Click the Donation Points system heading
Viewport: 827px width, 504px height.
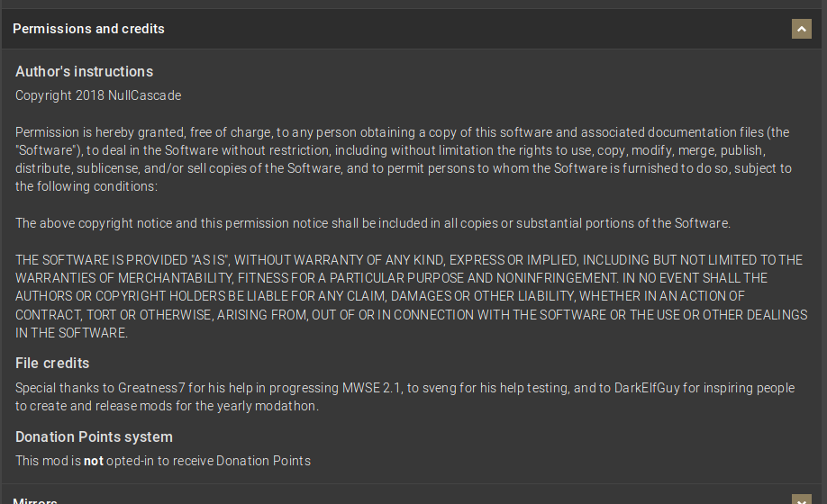click(x=94, y=437)
